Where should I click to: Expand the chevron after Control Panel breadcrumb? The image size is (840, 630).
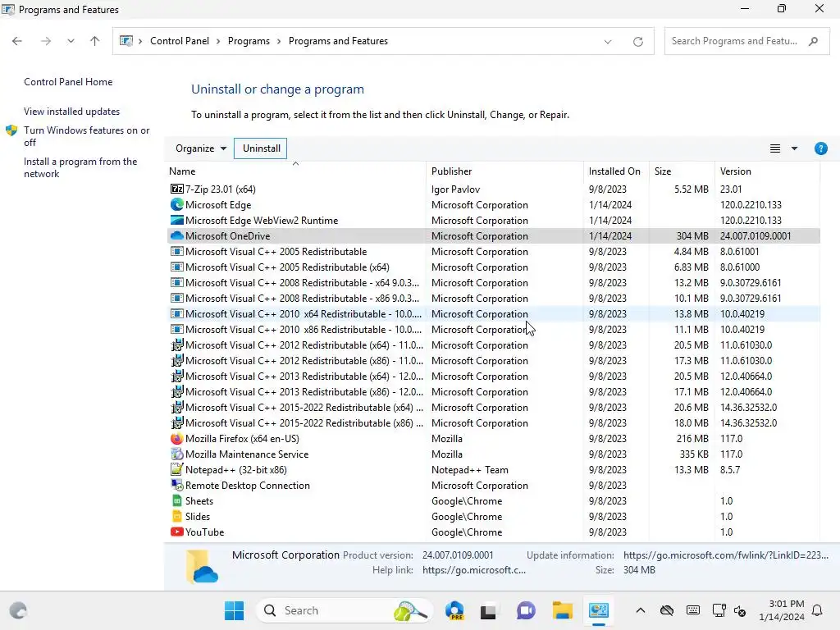pyautogui.click(x=218, y=41)
